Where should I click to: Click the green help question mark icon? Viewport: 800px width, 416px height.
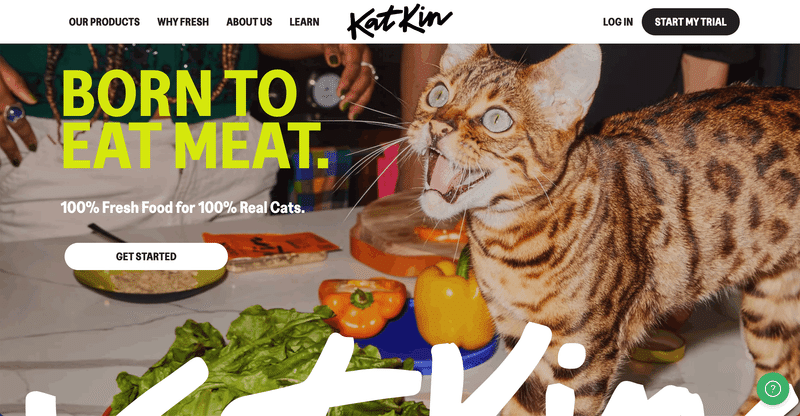[772, 389]
